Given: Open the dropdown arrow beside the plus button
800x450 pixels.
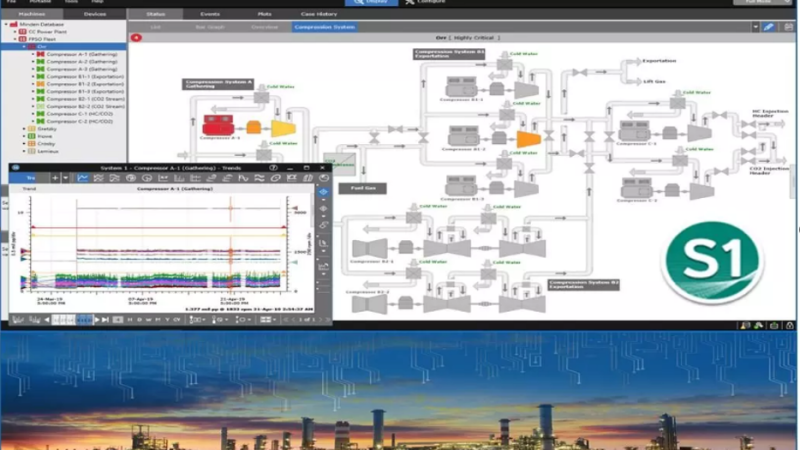Looking at the screenshot, I should point(66,178).
